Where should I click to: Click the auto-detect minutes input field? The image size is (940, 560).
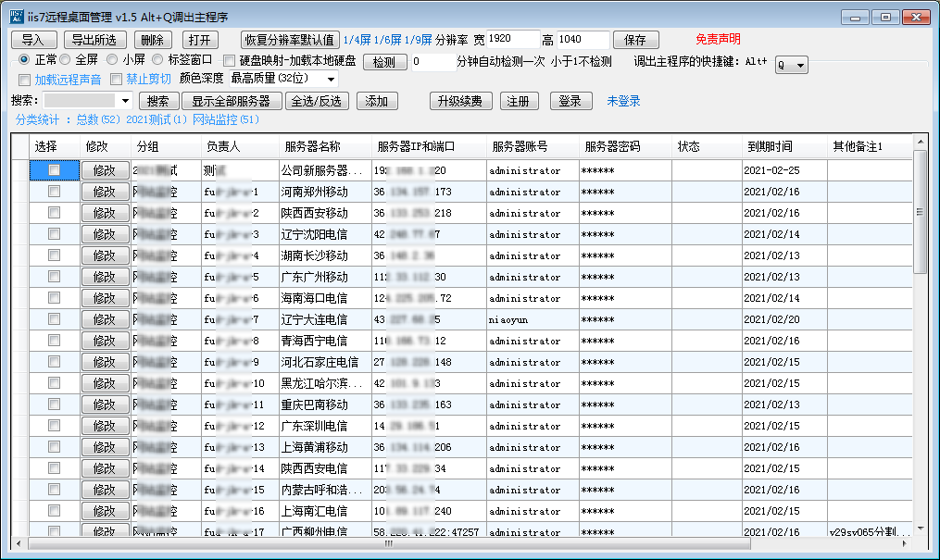point(433,62)
